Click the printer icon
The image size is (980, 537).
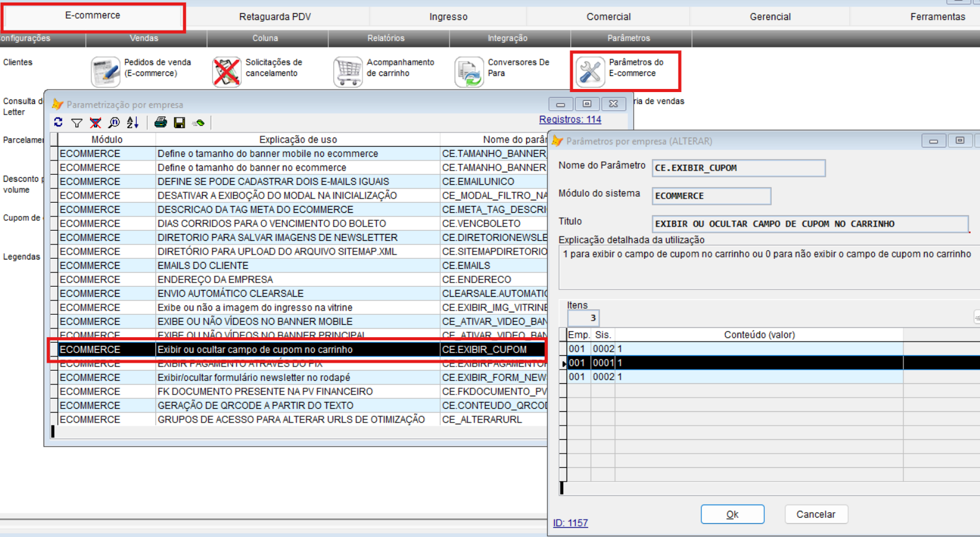[161, 123]
